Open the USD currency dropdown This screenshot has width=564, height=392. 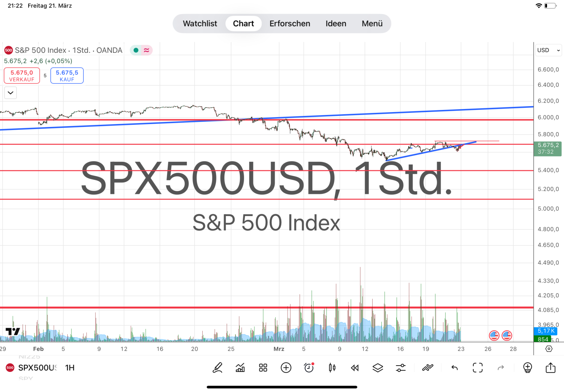coord(548,50)
